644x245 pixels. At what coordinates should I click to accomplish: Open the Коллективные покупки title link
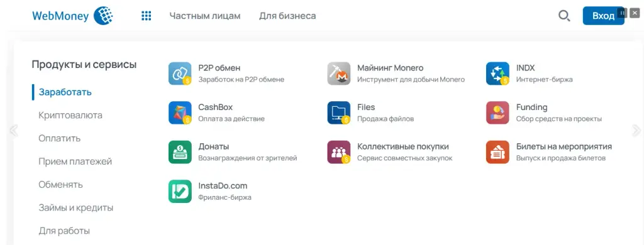pyautogui.click(x=403, y=146)
